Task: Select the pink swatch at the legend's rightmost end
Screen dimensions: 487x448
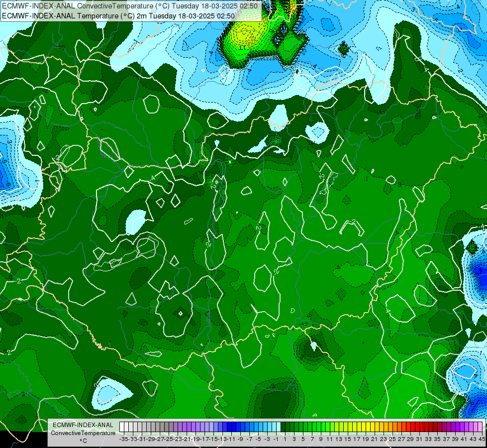Action: click(x=480, y=427)
